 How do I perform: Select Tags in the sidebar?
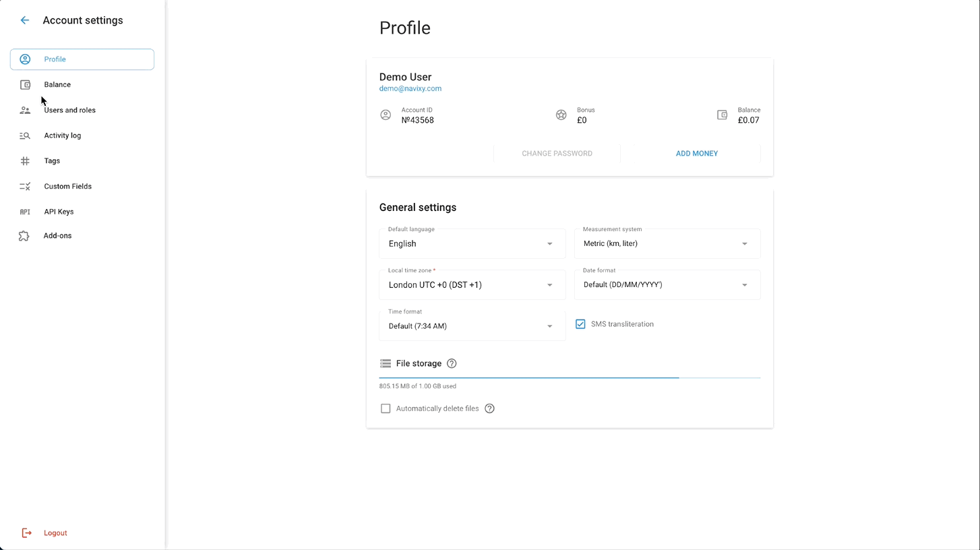click(82, 161)
